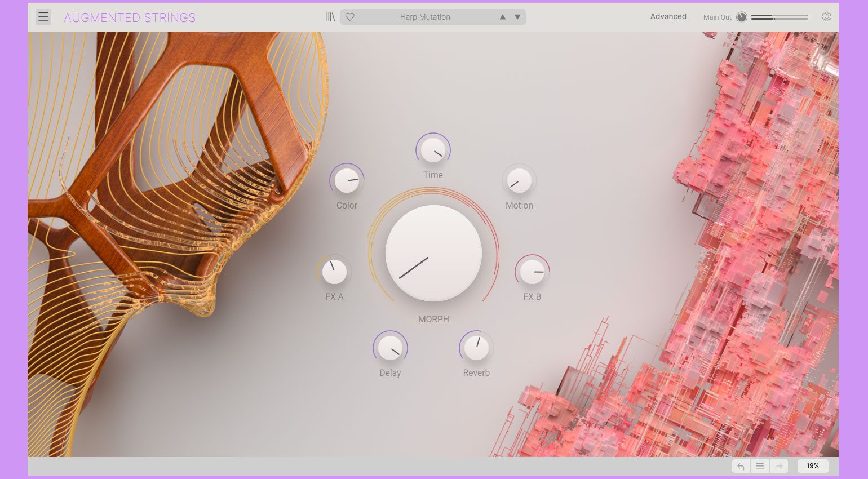The width and height of the screenshot is (868, 479).
Task: Favorite the Harp Mutation preset with heart
Action: click(350, 17)
